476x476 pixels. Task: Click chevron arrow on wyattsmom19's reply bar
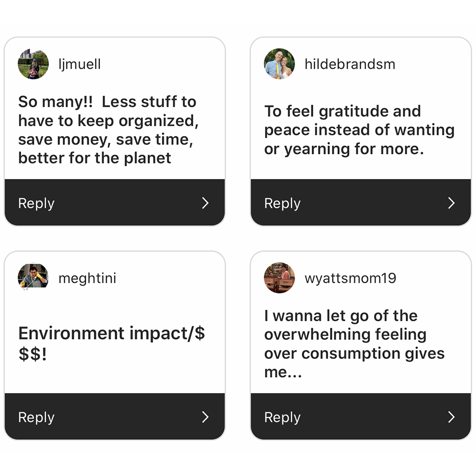click(451, 417)
